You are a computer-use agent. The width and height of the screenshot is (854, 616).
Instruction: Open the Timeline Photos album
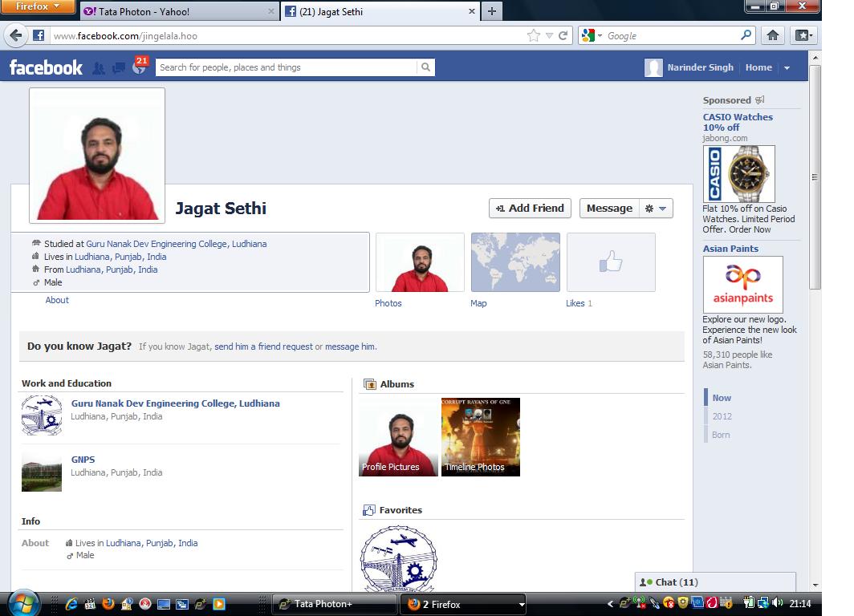click(480, 437)
